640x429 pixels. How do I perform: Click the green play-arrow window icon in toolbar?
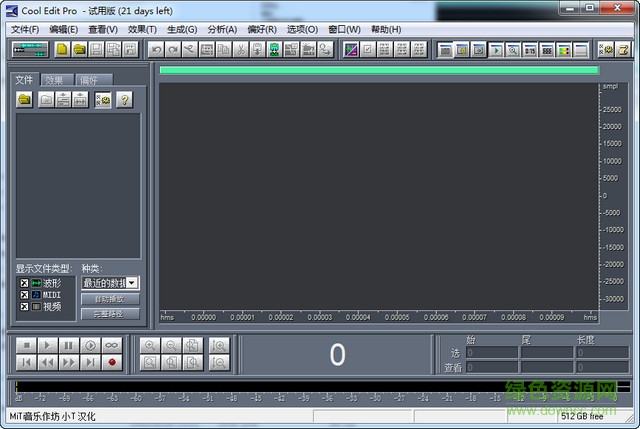(x=496, y=50)
